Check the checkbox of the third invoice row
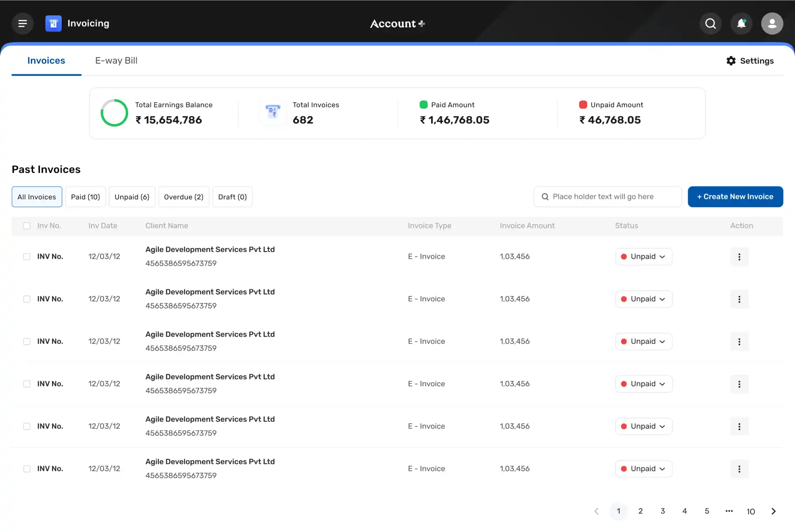Viewport: 795px width, 532px height. click(x=27, y=342)
